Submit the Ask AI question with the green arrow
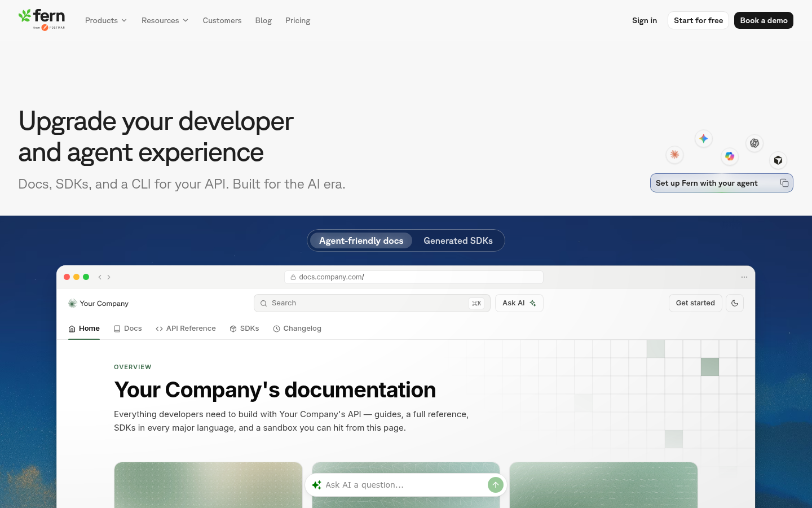Viewport: 812px width, 508px height. coord(495,485)
